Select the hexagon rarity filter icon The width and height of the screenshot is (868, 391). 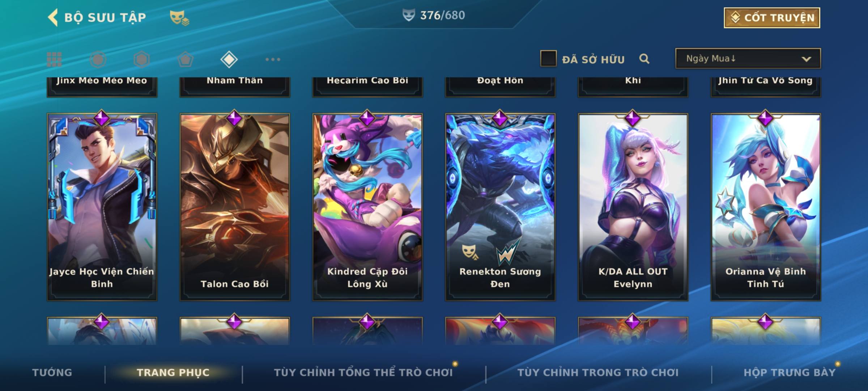(x=141, y=59)
